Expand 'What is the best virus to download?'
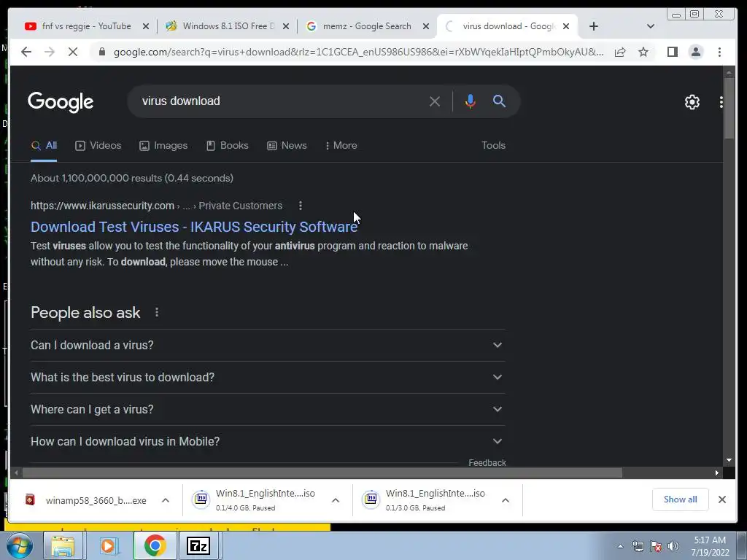 [268, 377]
